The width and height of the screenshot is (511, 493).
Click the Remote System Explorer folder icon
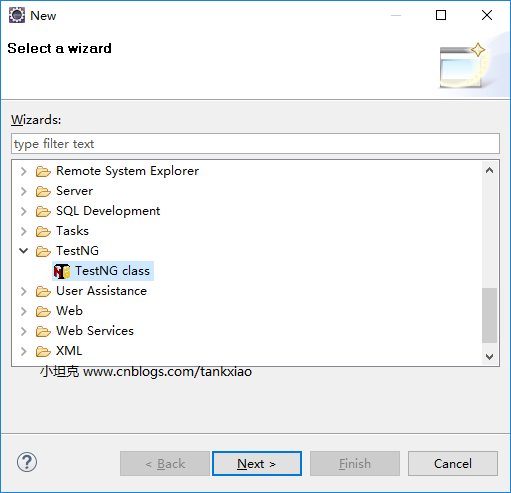point(43,171)
